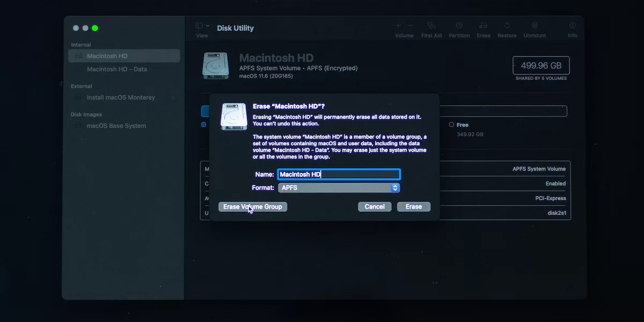This screenshot has width=644, height=322.
Task: Click the 499.96 GB capacity box
Action: tap(541, 65)
